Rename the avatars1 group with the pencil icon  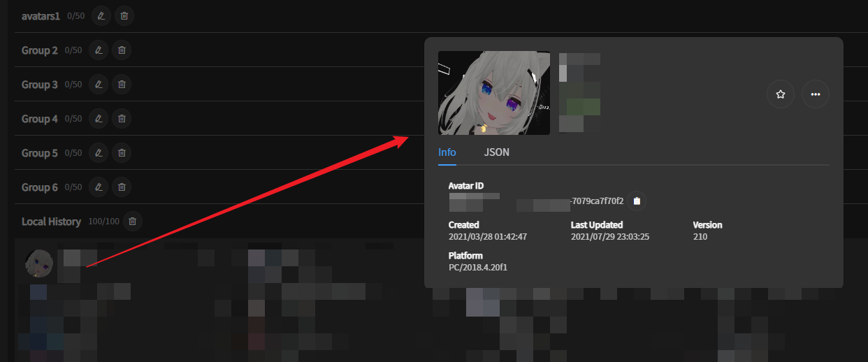(101, 15)
